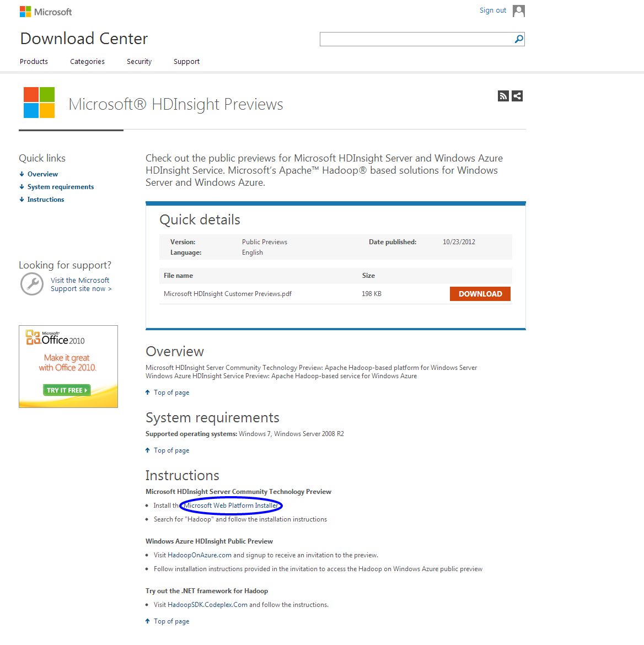Viewport: 644px width, 645px height.
Task: Click the Microsoft® HDInsight Previews heading
Action: tap(176, 104)
